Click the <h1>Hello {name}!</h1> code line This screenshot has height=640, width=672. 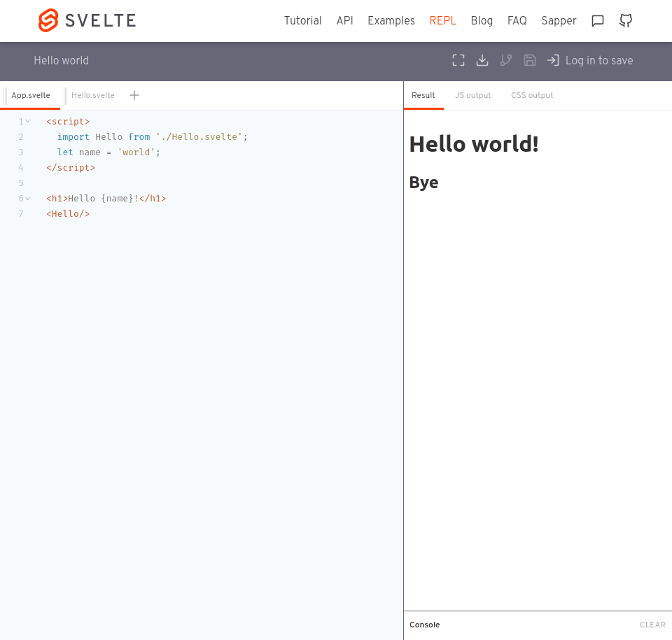[106, 199]
